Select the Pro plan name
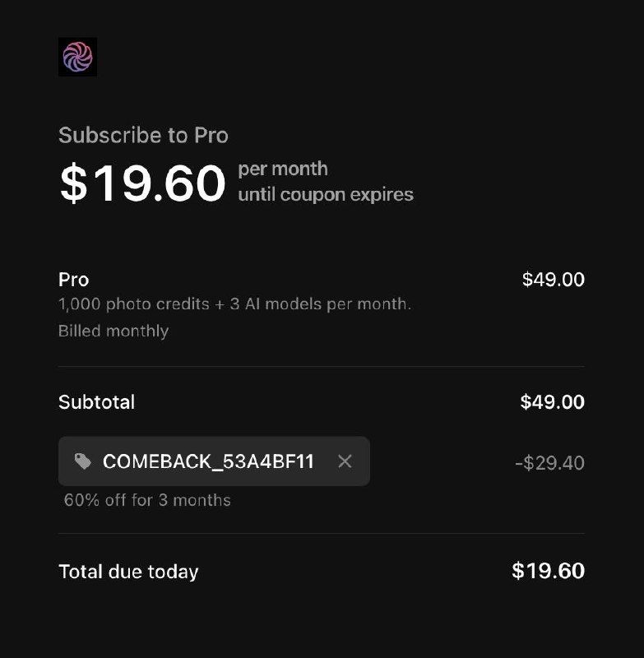Viewport: 644px width, 658px height. click(74, 280)
